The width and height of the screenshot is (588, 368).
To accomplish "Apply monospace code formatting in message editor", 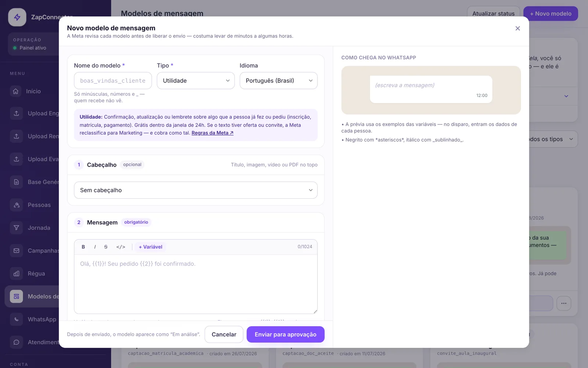I will pos(121,247).
